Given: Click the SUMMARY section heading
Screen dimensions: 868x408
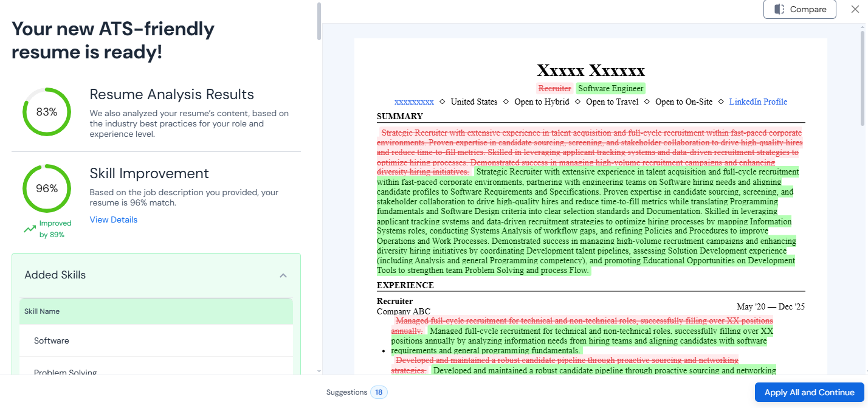Looking at the screenshot, I should pos(401,116).
